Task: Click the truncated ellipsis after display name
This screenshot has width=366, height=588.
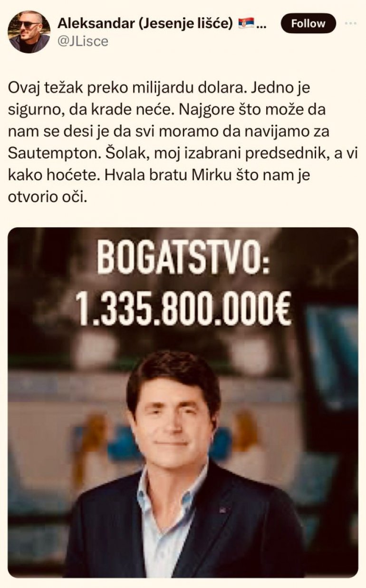Action: point(261,25)
